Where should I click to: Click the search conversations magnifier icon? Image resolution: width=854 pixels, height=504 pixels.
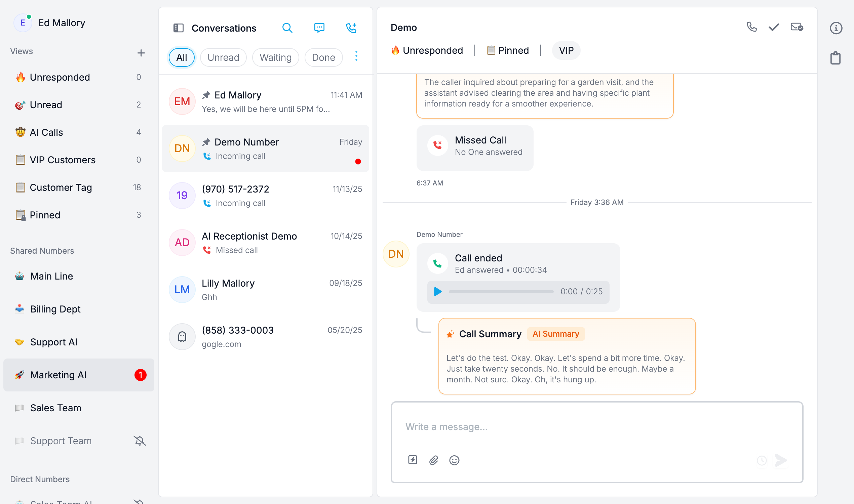click(x=287, y=28)
